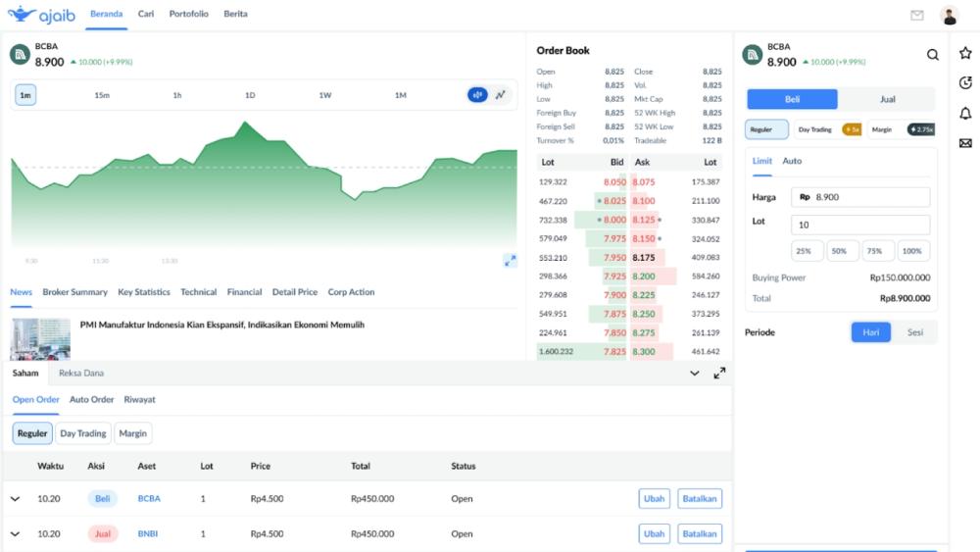
Task: Switch to candlestick chart view
Action: click(477, 95)
